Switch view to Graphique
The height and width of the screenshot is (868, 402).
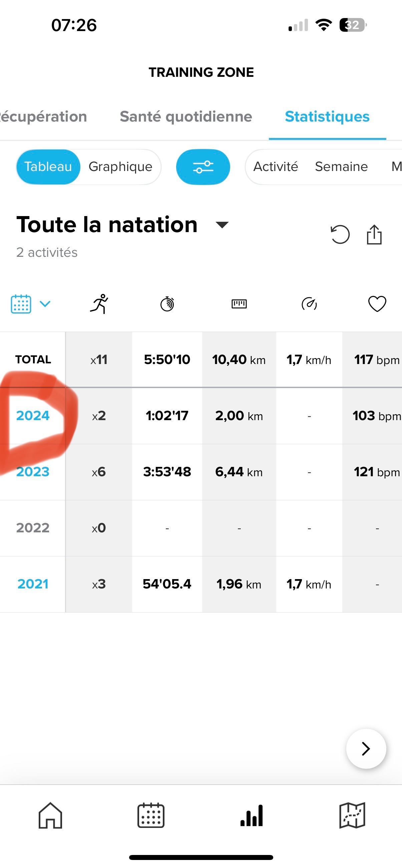coord(120,167)
